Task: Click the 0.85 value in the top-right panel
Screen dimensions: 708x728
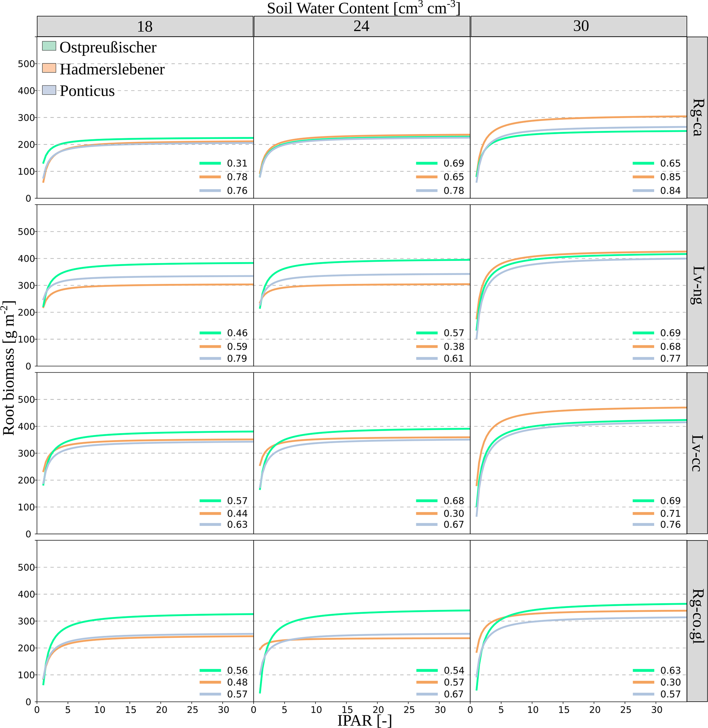Action: click(670, 177)
